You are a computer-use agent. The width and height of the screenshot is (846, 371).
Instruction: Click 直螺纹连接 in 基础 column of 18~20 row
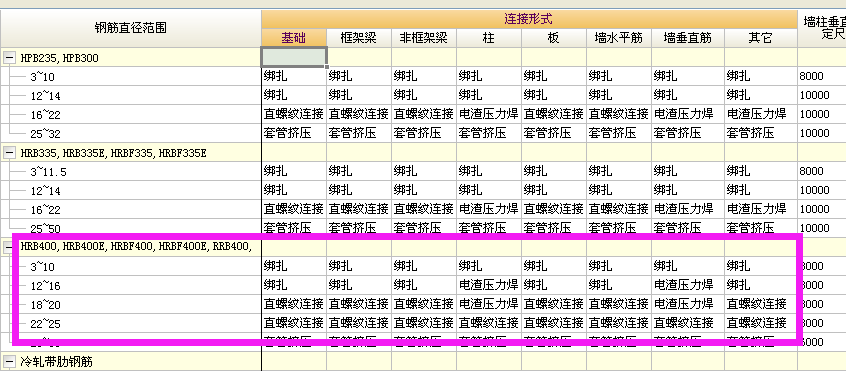click(x=294, y=304)
